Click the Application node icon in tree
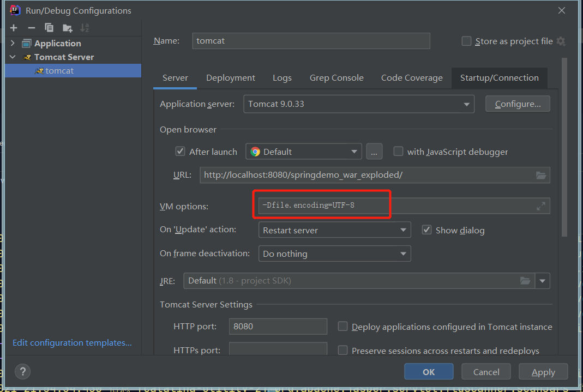The width and height of the screenshot is (583, 392). (x=26, y=44)
